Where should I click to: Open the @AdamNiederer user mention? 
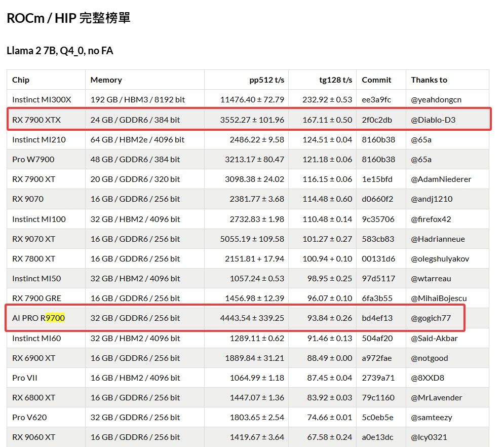point(441,179)
